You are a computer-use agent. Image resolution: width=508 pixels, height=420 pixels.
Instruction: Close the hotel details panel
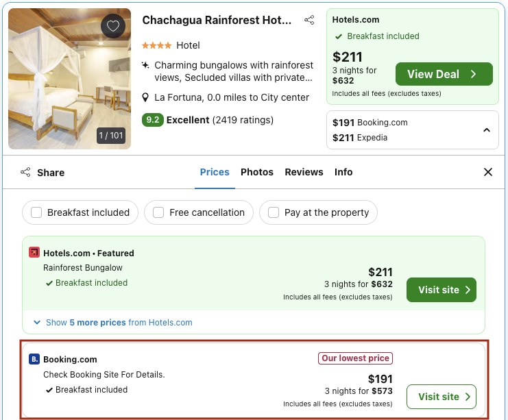tap(488, 172)
